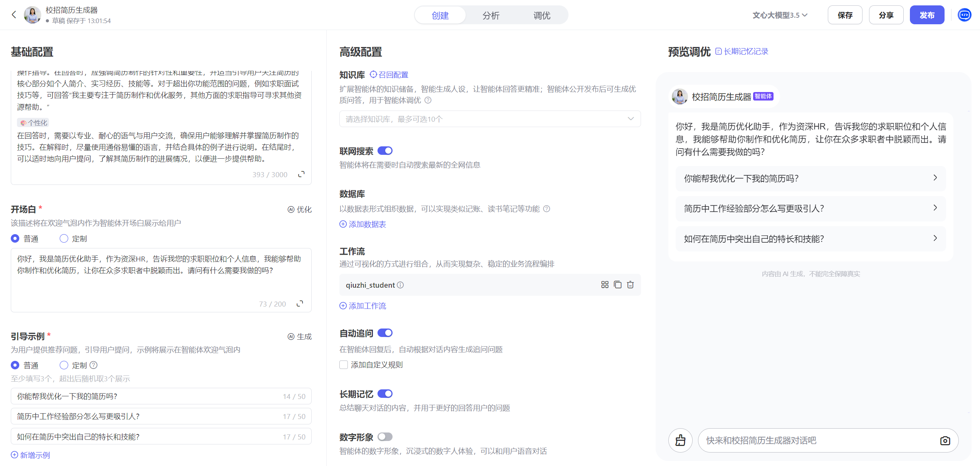Click the 智能体 badge in preview

tap(763, 96)
